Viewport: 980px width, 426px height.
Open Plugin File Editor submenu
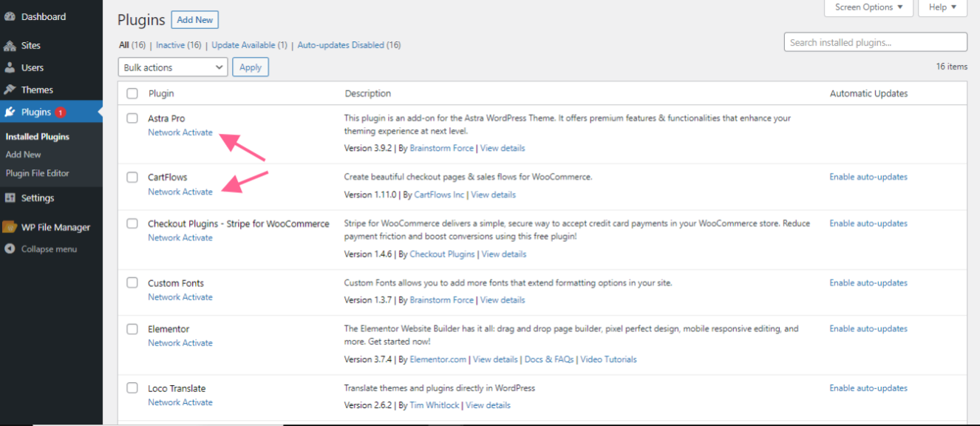pyautogui.click(x=38, y=173)
